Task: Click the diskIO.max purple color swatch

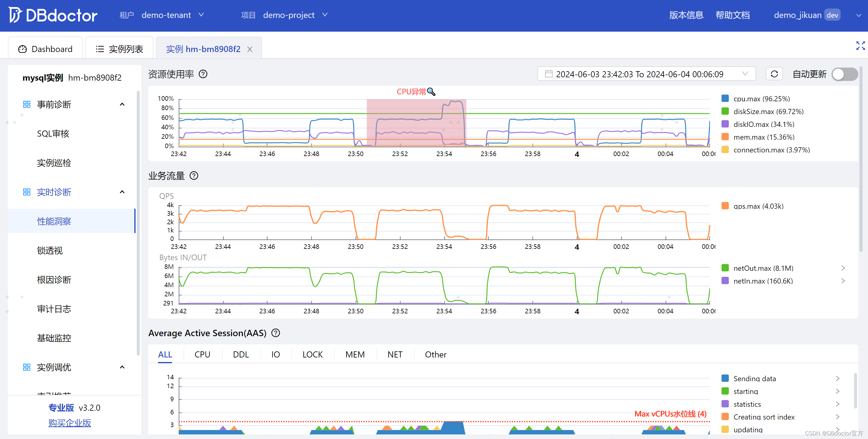Action: (x=725, y=124)
